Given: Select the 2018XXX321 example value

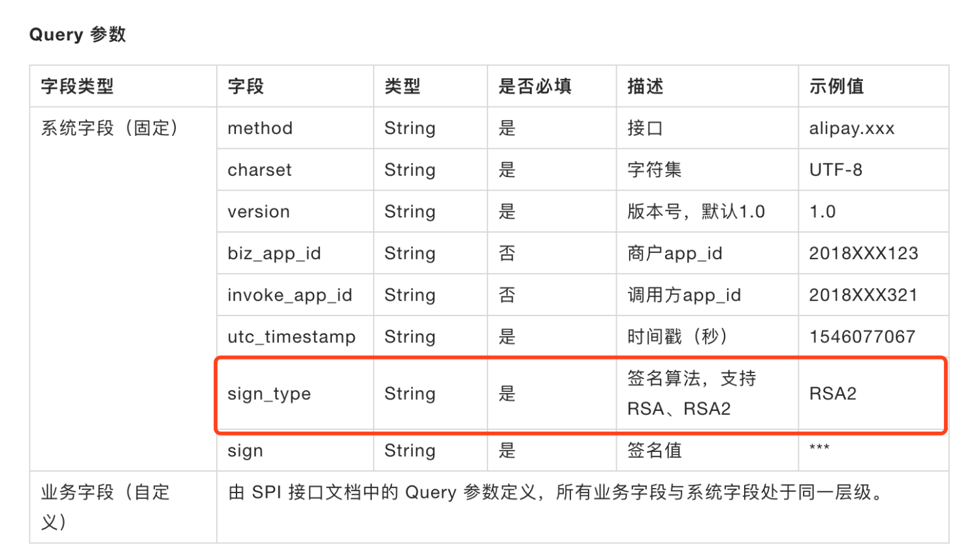Looking at the screenshot, I should pyautogui.click(x=863, y=295).
